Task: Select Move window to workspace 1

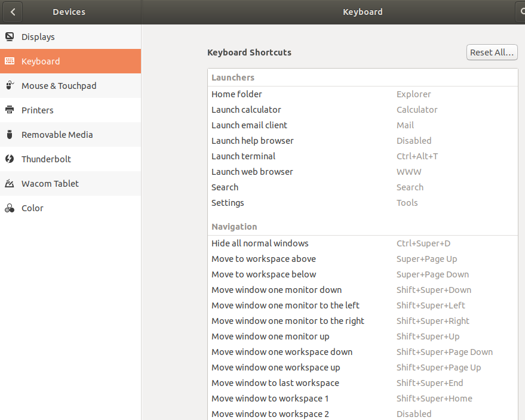Action: coord(363,399)
